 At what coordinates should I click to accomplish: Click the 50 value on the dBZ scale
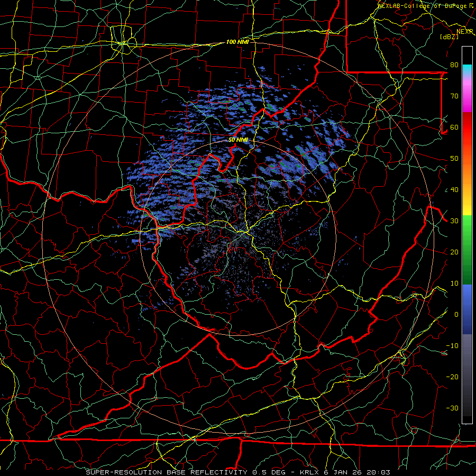[454, 159]
